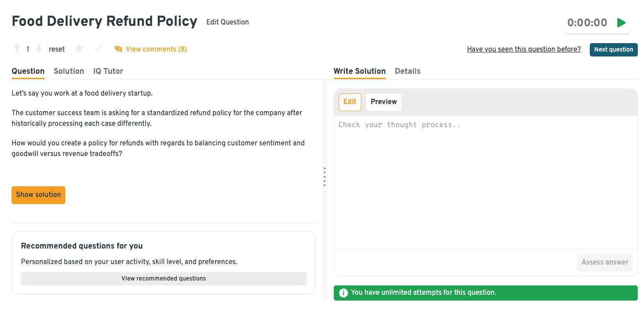This screenshot has width=644, height=309.
Task: Switch to the Solution tab
Action: pyautogui.click(x=69, y=71)
